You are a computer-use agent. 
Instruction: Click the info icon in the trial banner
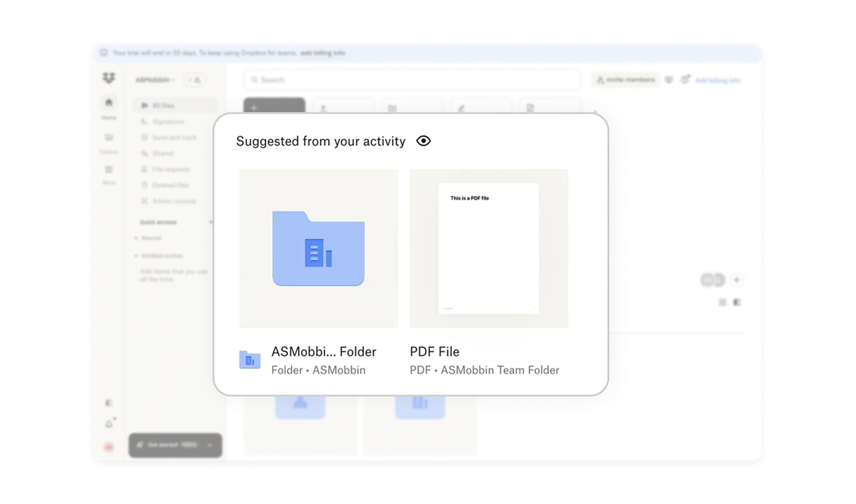pos(104,53)
